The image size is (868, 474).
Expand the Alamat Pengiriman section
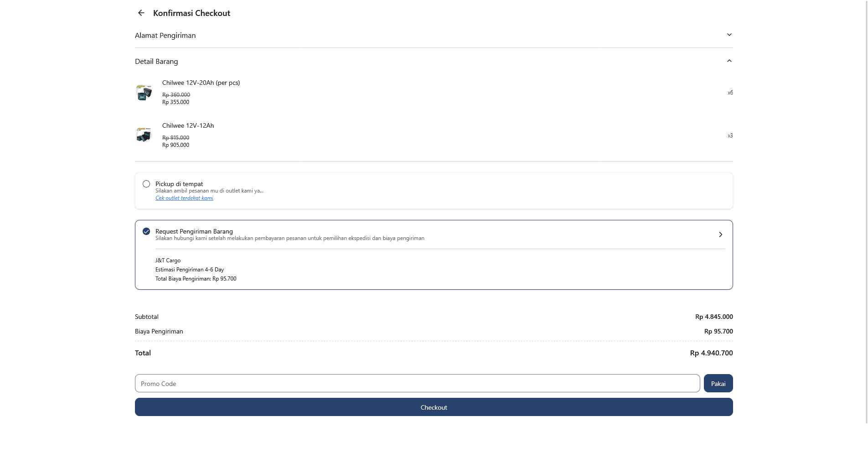coord(729,35)
